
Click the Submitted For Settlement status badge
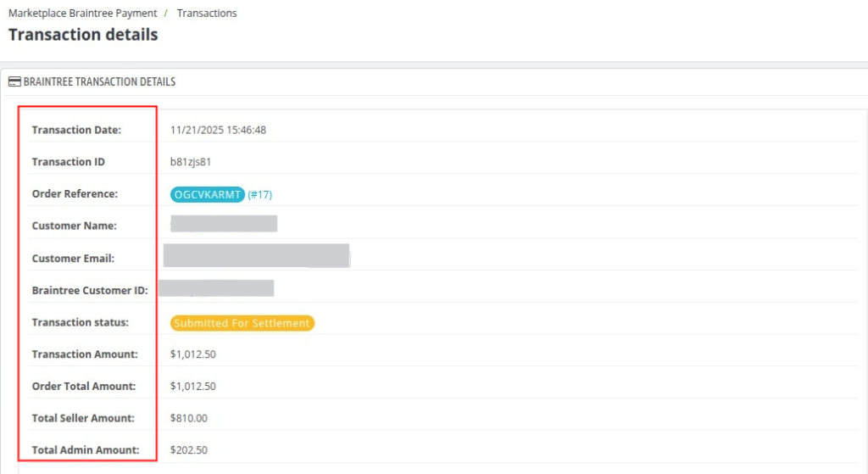click(242, 323)
